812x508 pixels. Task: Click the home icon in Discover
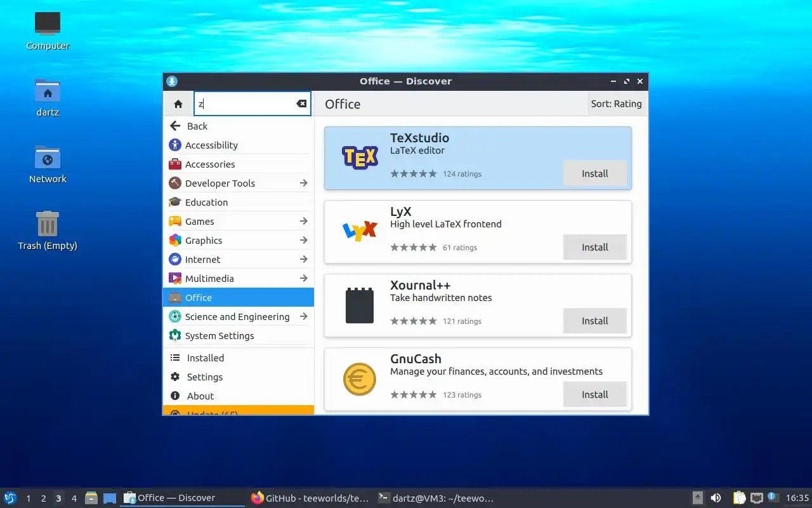(178, 104)
